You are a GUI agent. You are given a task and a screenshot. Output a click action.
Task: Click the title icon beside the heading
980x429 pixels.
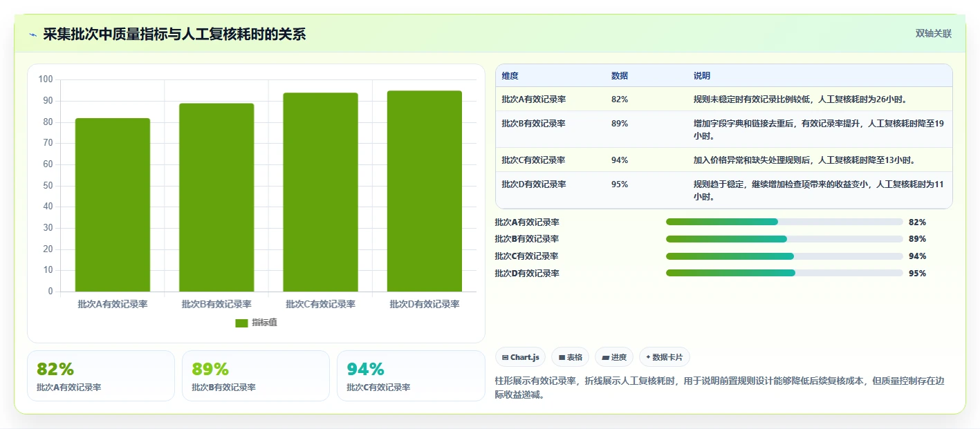(33, 35)
